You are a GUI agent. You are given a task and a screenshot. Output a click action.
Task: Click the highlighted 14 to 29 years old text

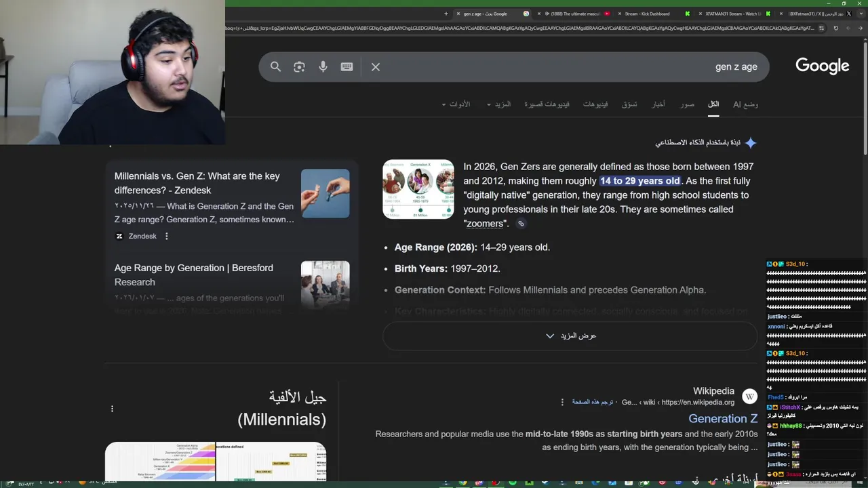(x=639, y=181)
